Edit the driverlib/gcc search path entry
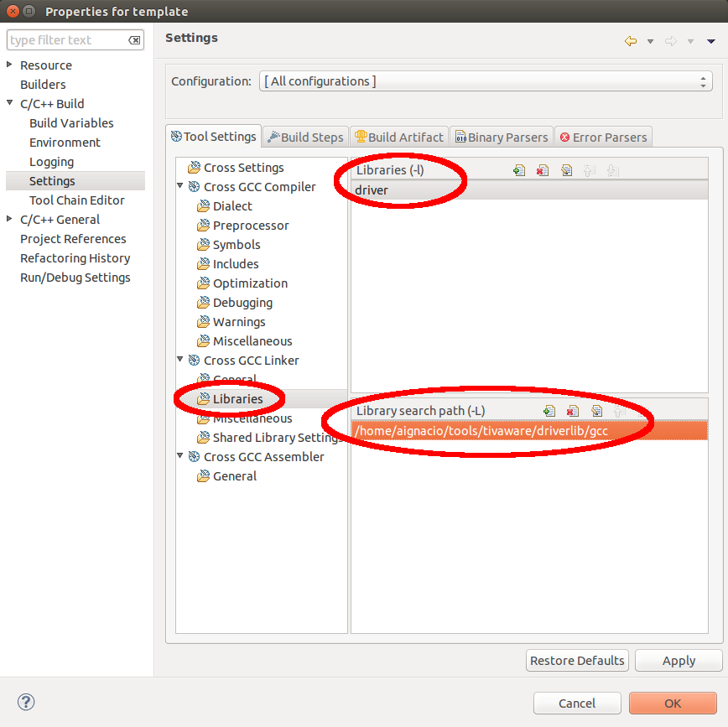 596,410
